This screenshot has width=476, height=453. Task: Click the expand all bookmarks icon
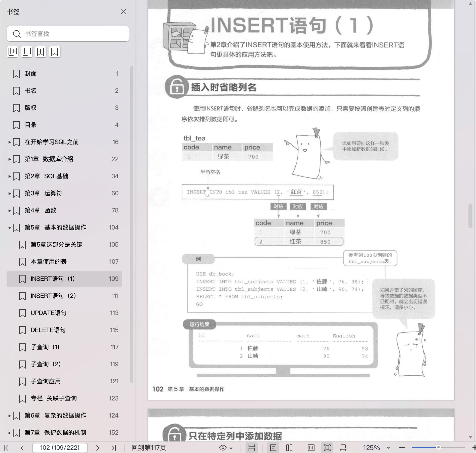coord(13,52)
